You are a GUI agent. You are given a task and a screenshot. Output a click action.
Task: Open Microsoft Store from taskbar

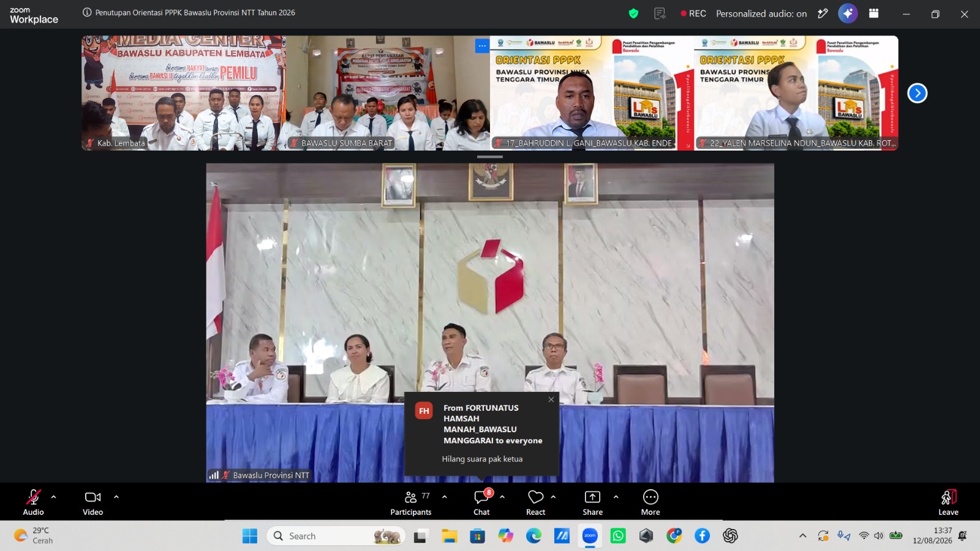pos(478,536)
